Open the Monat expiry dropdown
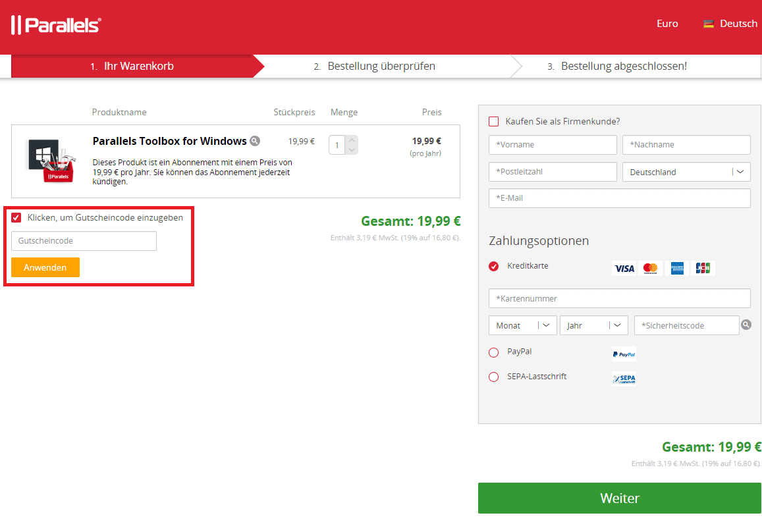Image resolution: width=762 pixels, height=532 pixels. 522,325
